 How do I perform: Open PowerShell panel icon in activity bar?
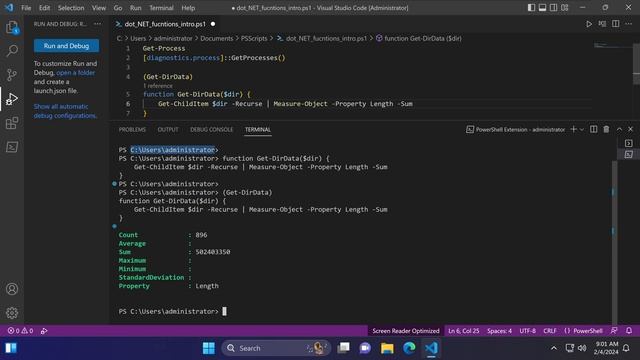click(x=12, y=147)
